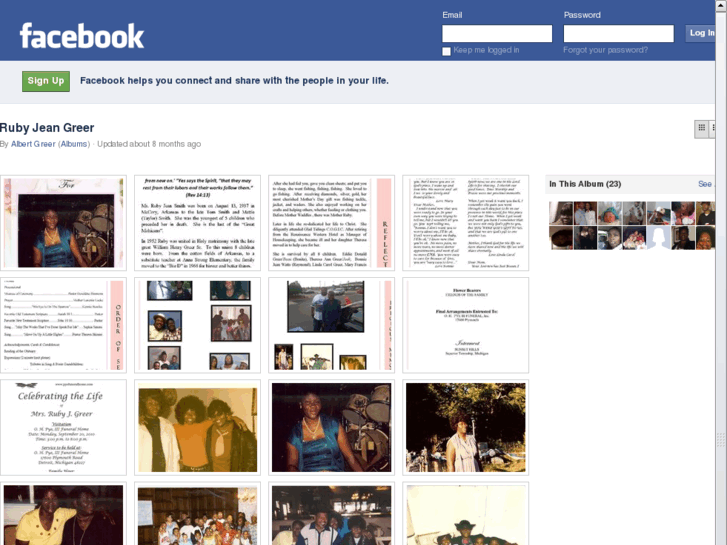This screenshot has width=727, height=545.
Task: Open pale photo of person in hat
Action: (466, 514)
